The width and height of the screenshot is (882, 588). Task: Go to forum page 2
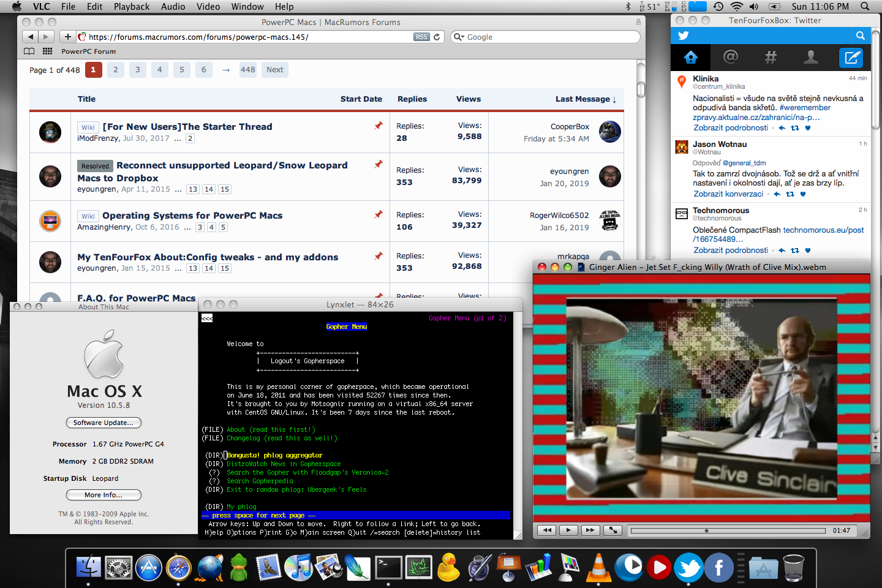click(116, 70)
